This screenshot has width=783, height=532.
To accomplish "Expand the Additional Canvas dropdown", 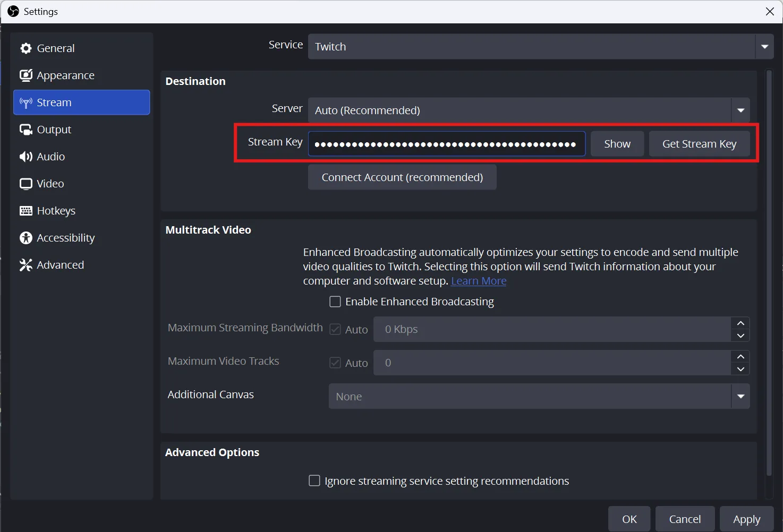I will tap(539, 397).
